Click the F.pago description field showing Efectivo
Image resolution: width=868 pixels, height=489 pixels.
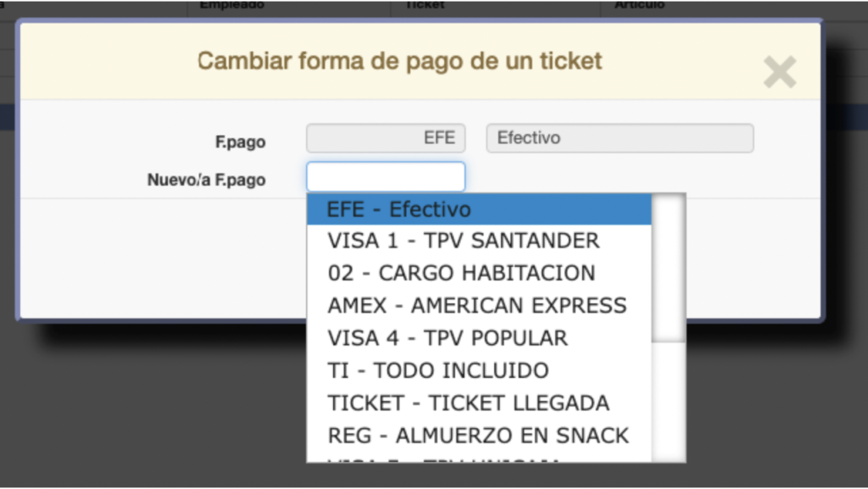pos(619,138)
